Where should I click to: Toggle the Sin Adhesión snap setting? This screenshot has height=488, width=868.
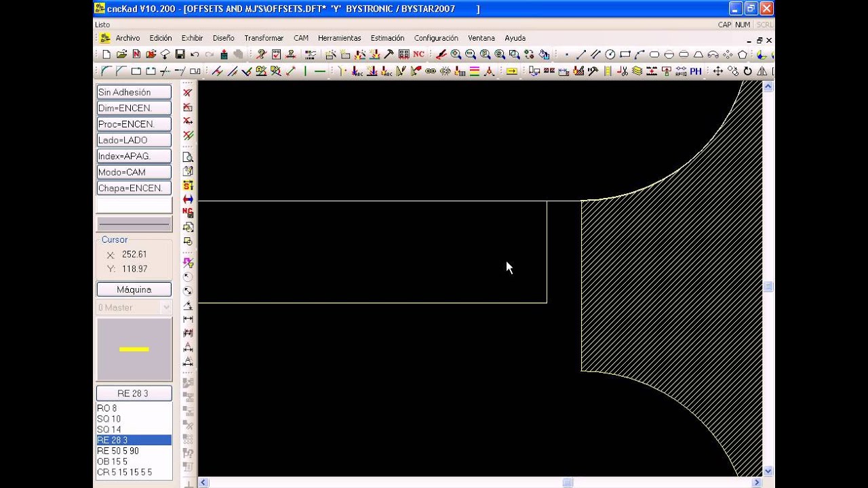point(134,92)
